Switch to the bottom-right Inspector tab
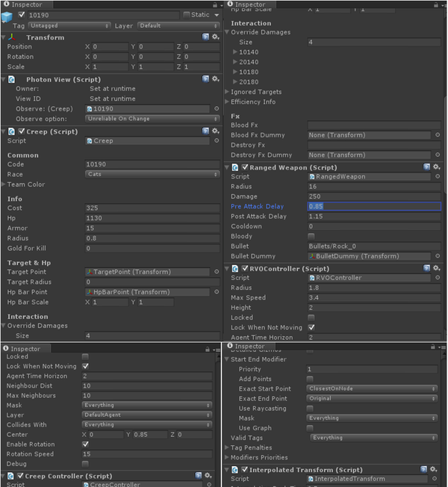 (249, 347)
